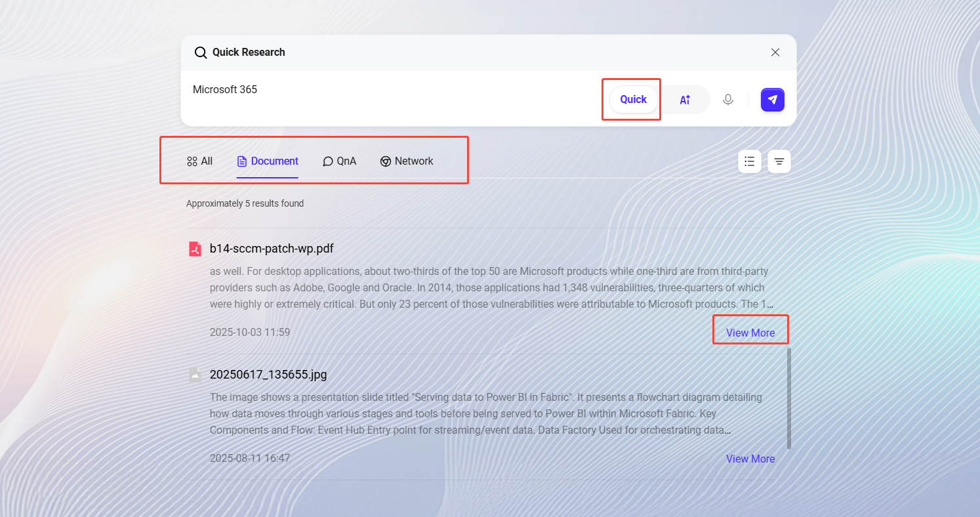Enable Quick search mode

coord(633,100)
